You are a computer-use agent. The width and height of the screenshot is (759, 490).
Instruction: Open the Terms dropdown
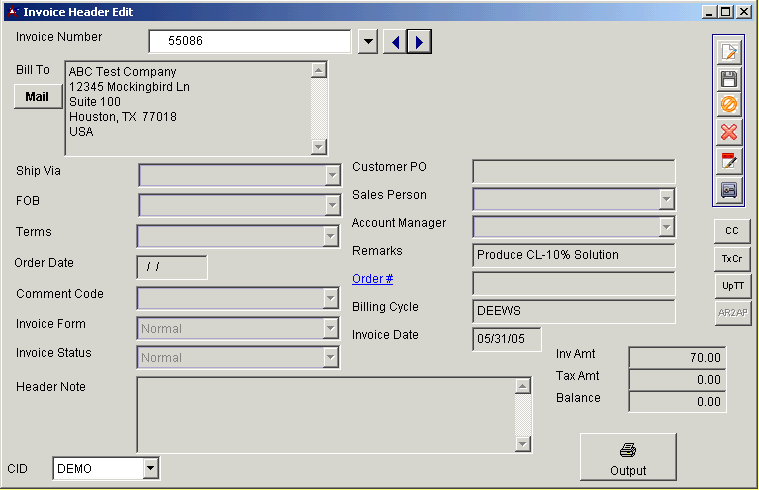[x=331, y=236]
